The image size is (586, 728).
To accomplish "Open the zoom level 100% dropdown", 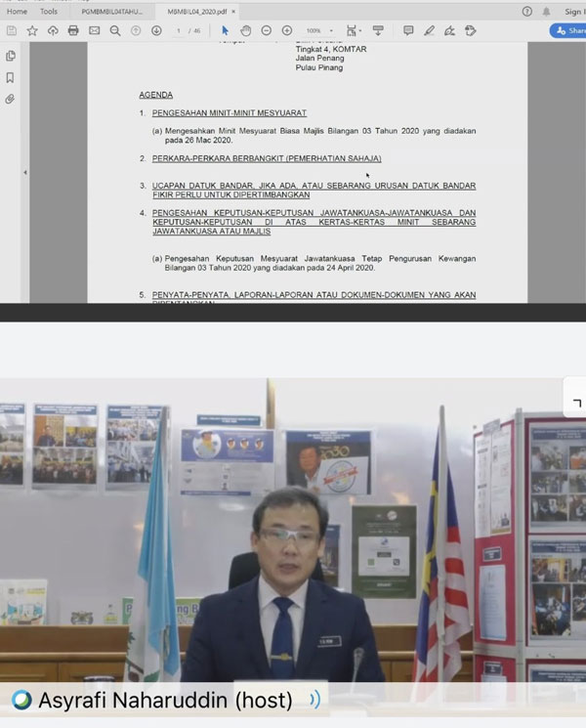I will pyautogui.click(x=319, y=30).
